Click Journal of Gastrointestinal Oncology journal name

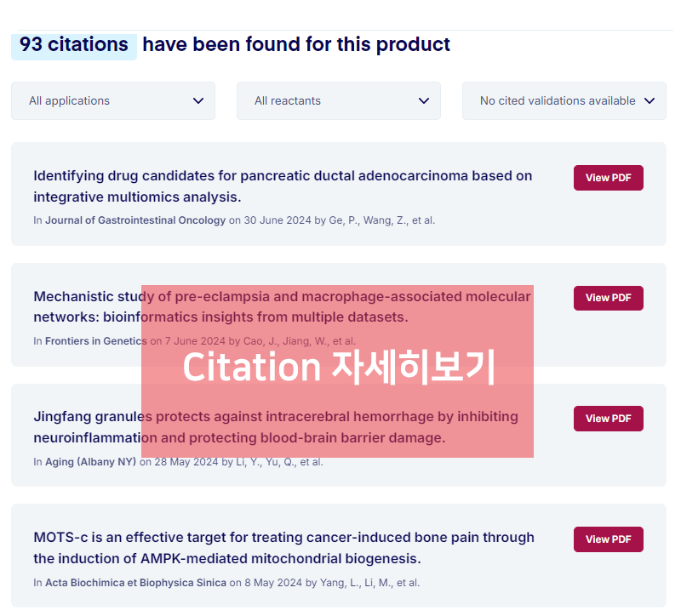(135, 220)
